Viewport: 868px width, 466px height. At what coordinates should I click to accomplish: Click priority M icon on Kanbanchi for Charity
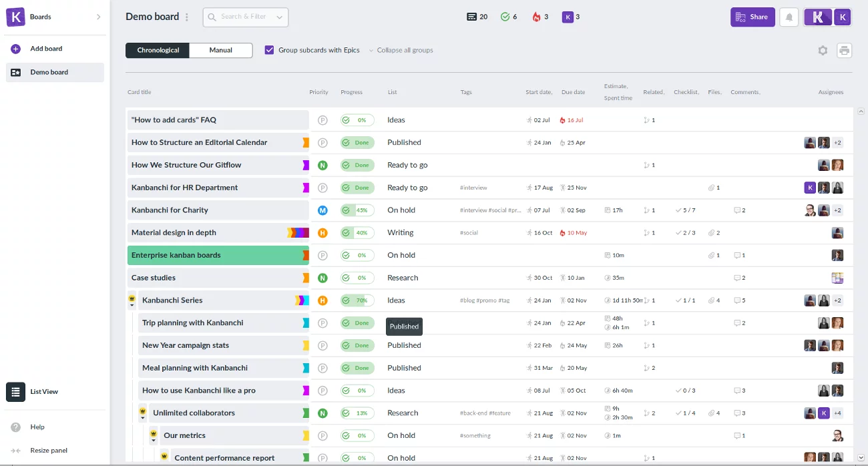[x=322, y=210]
